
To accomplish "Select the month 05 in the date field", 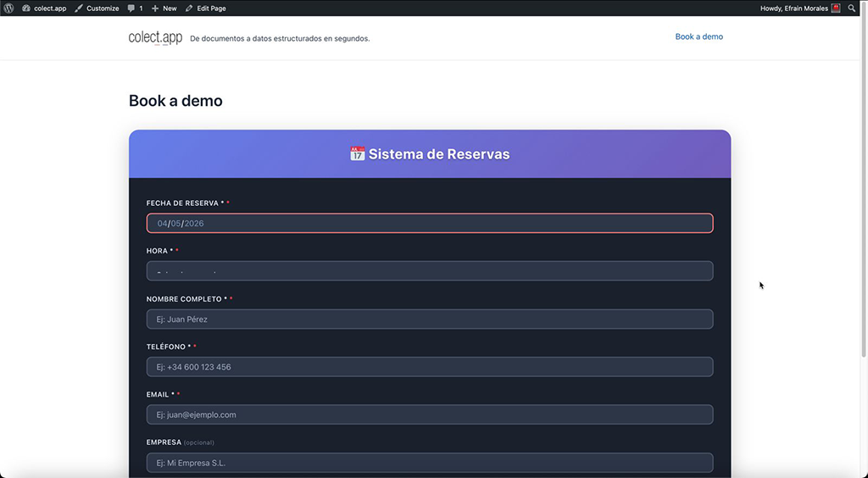I will pyautogui.click(x=175, y=224).
